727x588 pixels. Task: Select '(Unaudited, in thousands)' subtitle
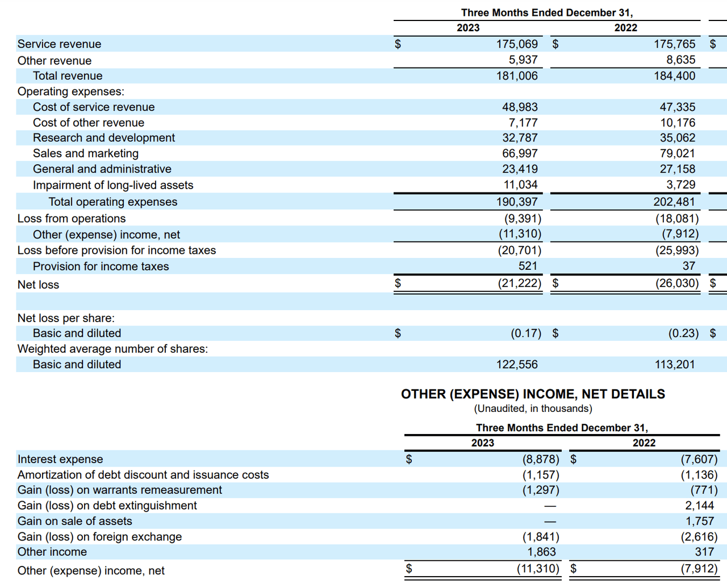[533, 408]
